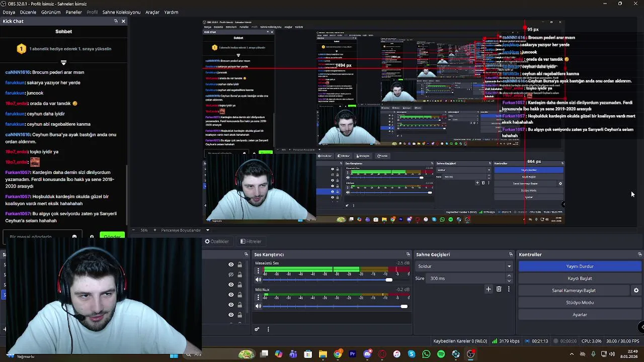Open Ayarlar in the Kontroller panel
This screenshot has width=644, height=362.
click(580, 315)
